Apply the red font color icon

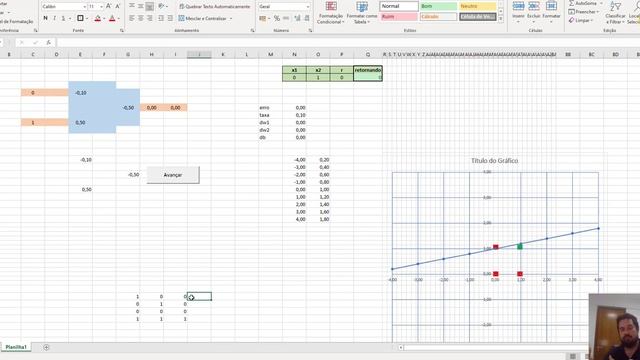[112, 18]
